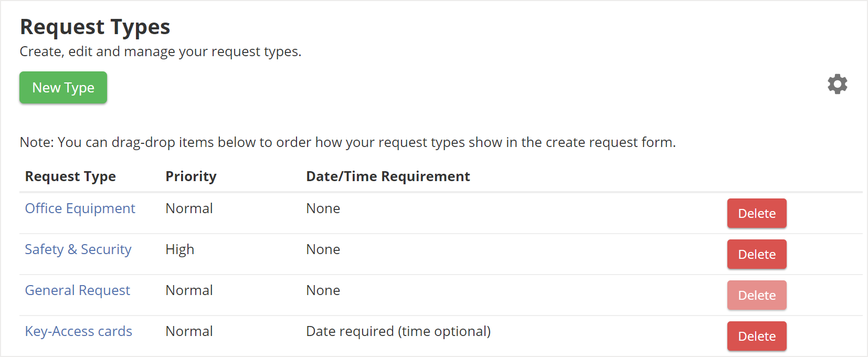
Task: Click the New Type button
Action: click(63, 88)
